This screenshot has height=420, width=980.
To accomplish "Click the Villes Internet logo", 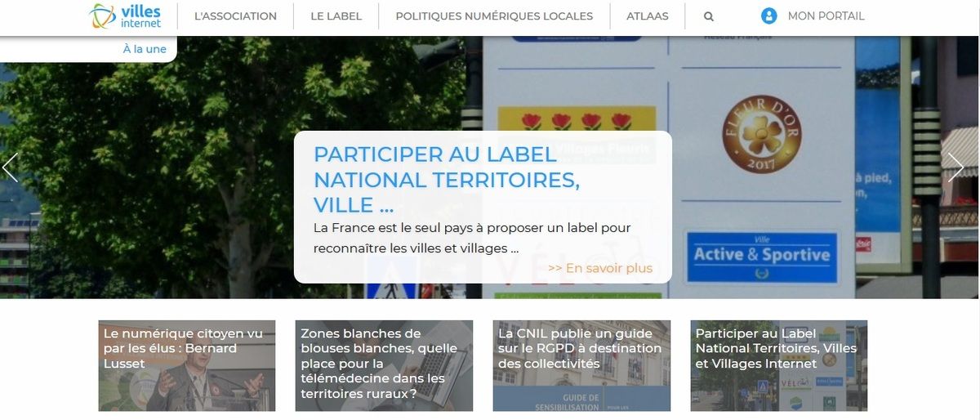I will [x=125, y=16].
